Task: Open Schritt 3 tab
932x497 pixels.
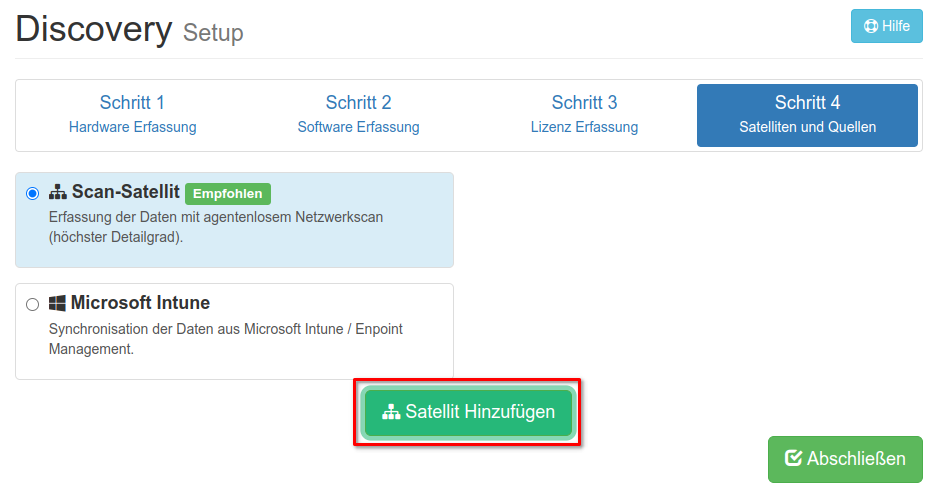Action: (584, 114)
